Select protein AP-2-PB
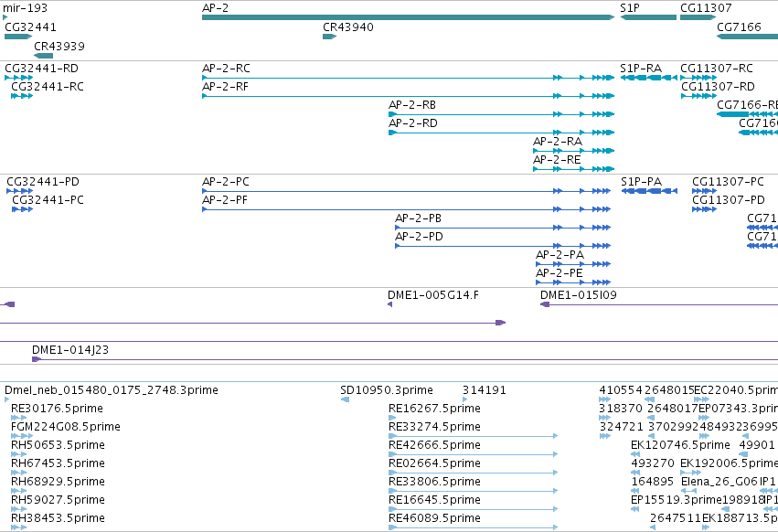The height and width of the screenshot is (532, 778). tap(503, 228)
